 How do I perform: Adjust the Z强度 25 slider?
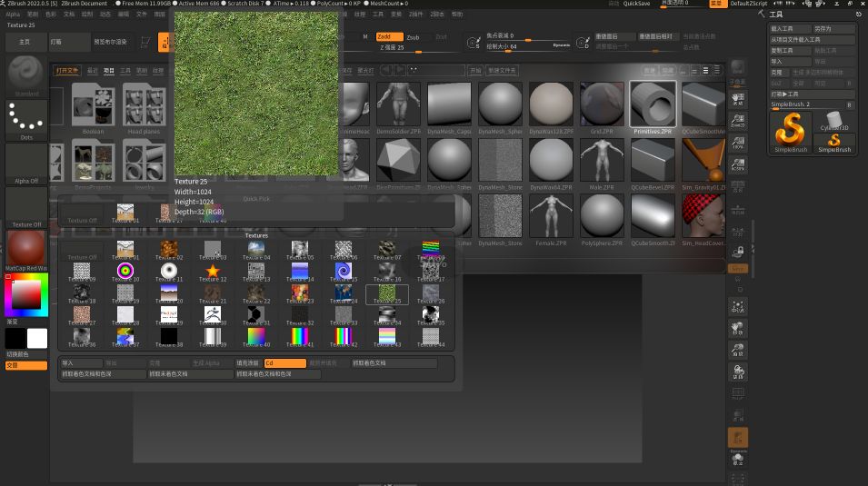tap(419, 47)
